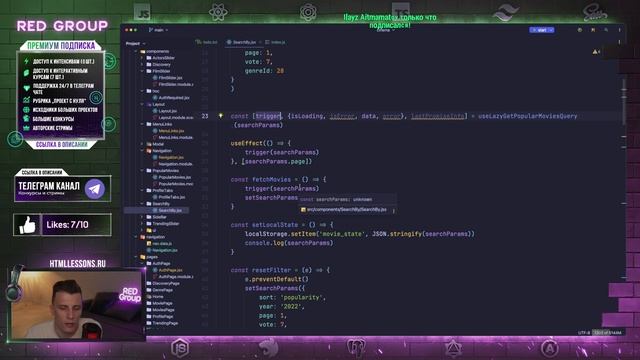The image size is (640, 360).
Task: Close the SearchBy.jsx editor tab
Action: click(x=260, y=42)
